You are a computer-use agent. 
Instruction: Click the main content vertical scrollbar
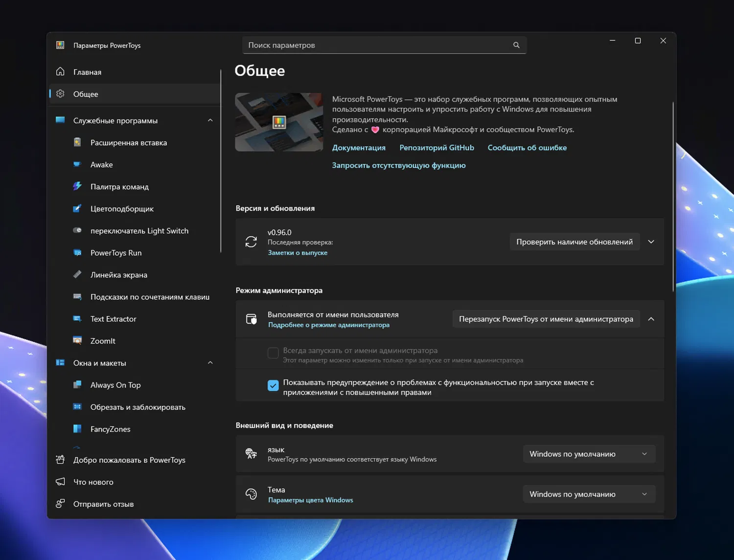click(x=673, y=197)
